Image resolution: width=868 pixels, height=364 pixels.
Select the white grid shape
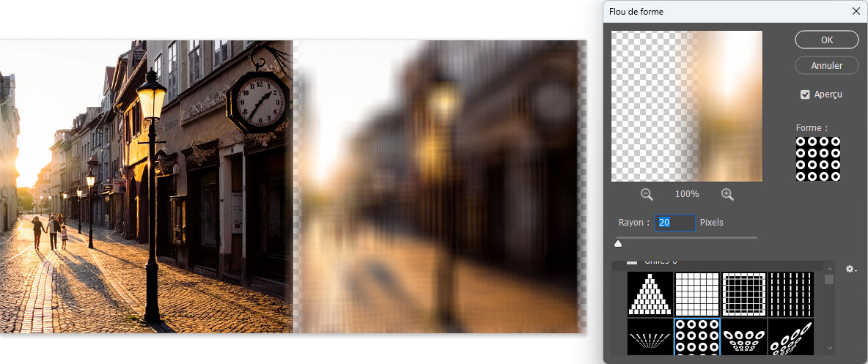(x=696, y=294)
